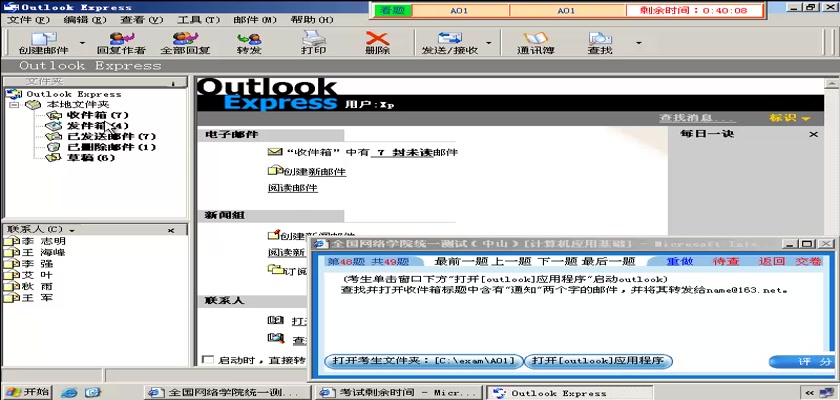
Task: Toggle the 启动时 startup checkbox
Action: pos(207,359)
